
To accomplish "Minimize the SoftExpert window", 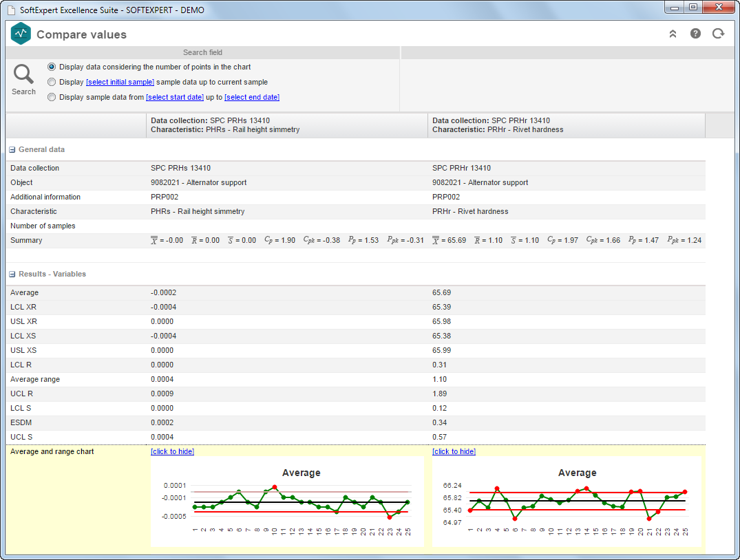I will (x=675, y=7).
